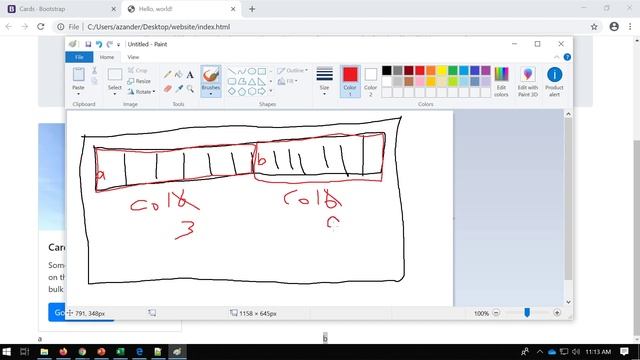Choose the Rounded rectangle shape
Viewport: 640px width, 360px height.
point(232,82)
